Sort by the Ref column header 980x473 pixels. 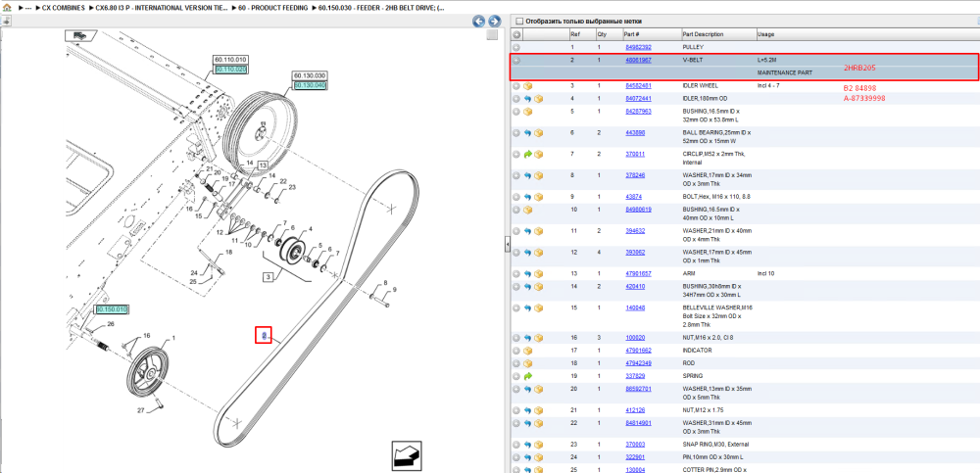tap(582, 33)
